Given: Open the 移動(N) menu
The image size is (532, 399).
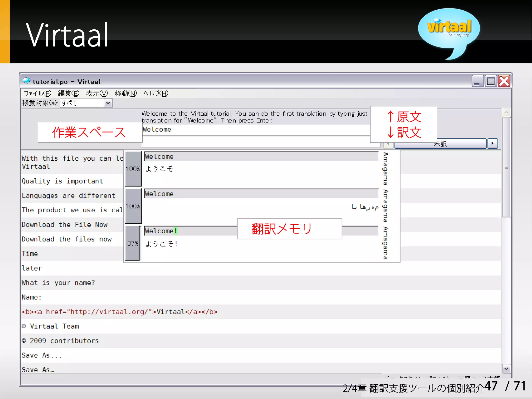Looking at the screenshot, I should coord(126,93).
